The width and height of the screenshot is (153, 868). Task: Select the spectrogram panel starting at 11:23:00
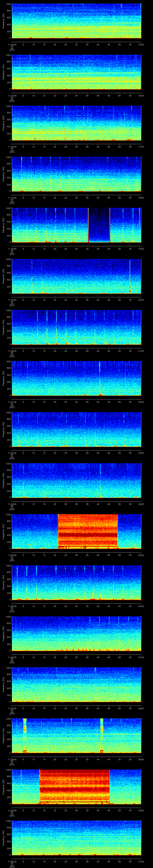pos(76,481)
